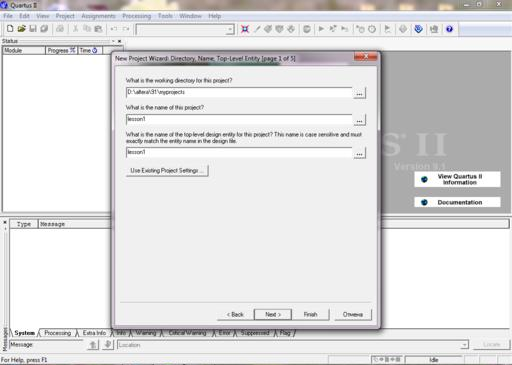
Task: Click the blue Programmer toolbar icon
Action: tap(418, 29)
